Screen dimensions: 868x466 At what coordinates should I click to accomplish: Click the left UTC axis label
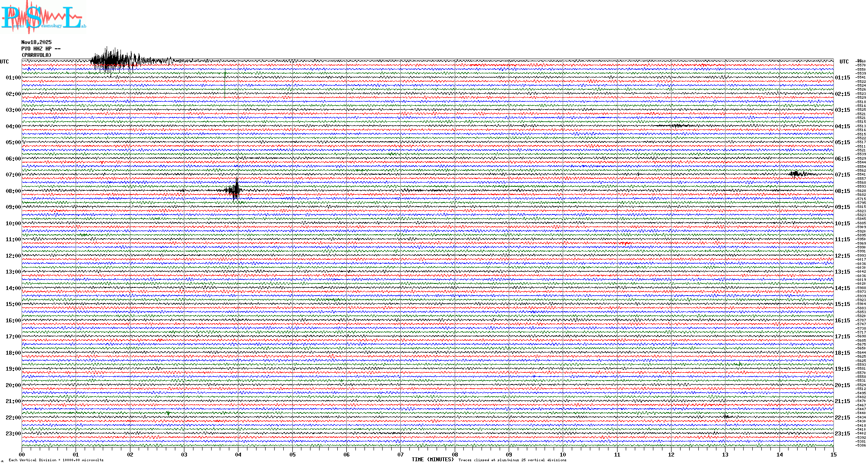(x=4, y=62)
